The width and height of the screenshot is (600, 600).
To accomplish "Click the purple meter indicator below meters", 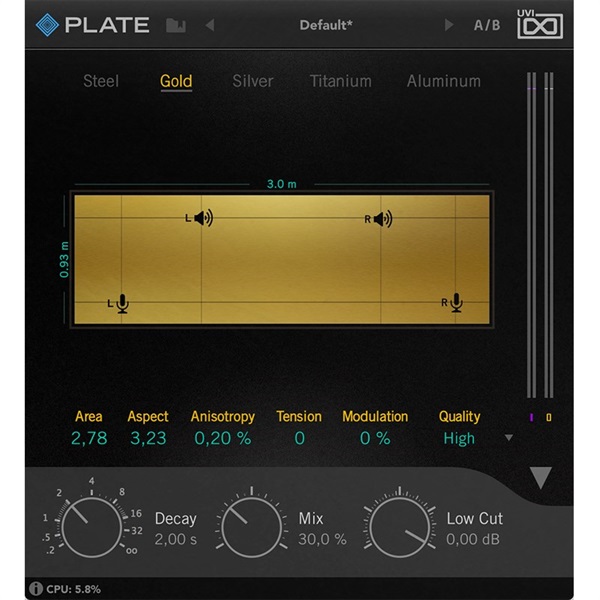I will point(531,417).
